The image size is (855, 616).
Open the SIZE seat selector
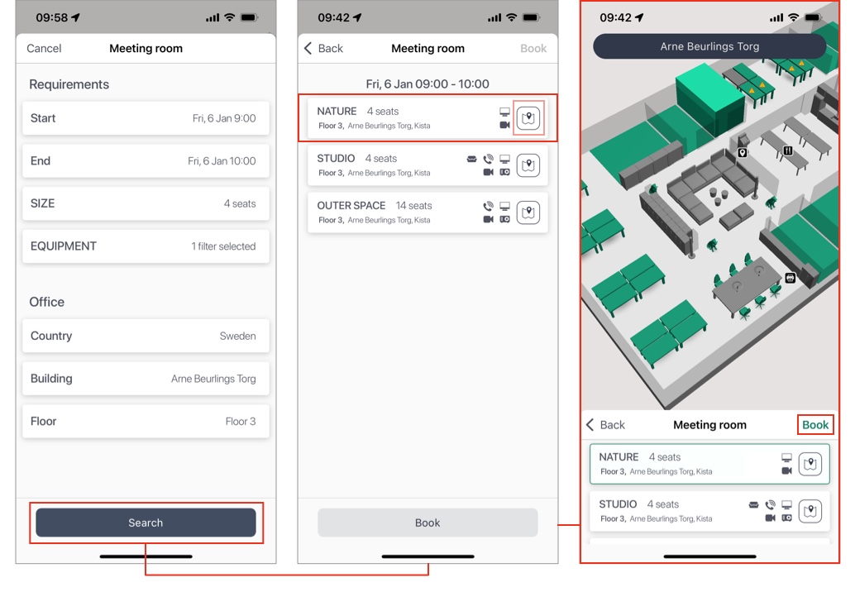pyautogui.click(x=146, y=203)
